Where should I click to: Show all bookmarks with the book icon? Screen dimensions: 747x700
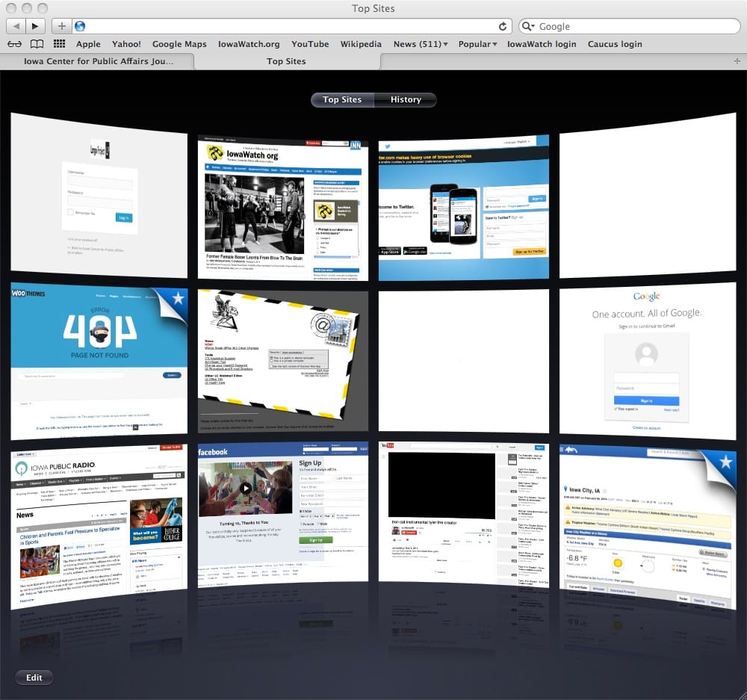click(37, 44)
